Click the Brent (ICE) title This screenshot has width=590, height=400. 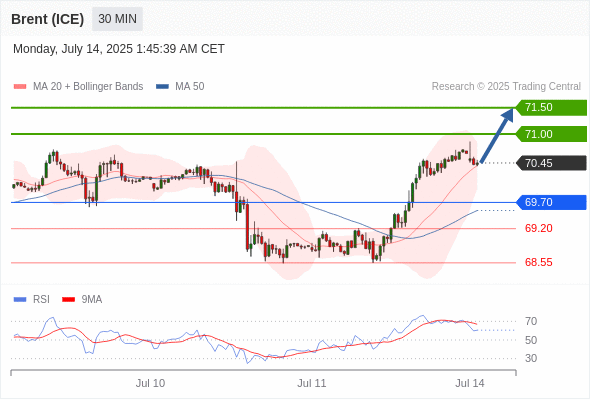[47, 19]
